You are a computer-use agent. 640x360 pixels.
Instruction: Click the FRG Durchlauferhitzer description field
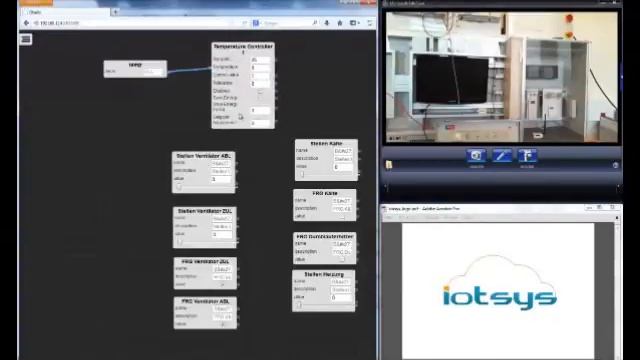pyautogui.click(x=342, y=252)
